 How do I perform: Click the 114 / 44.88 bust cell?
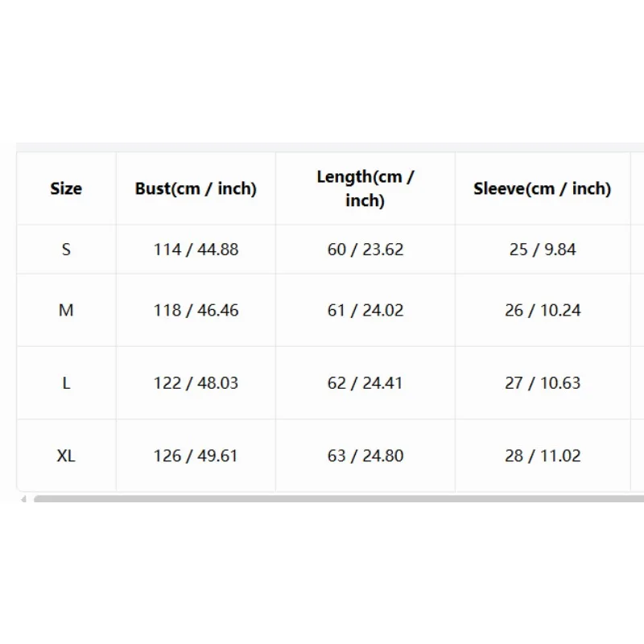pos(196,250)
